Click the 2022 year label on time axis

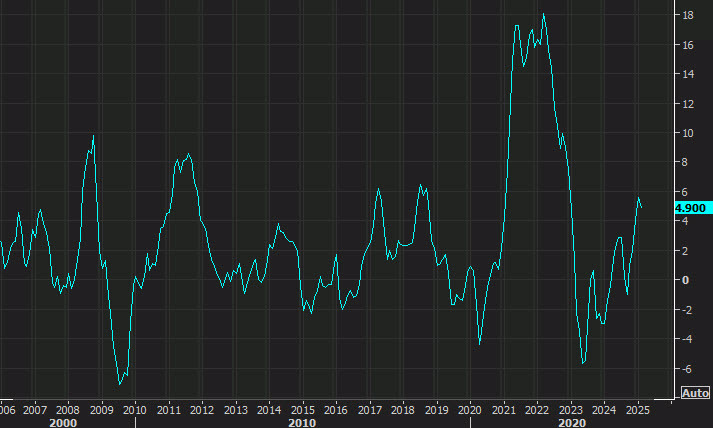pos(537,410)
